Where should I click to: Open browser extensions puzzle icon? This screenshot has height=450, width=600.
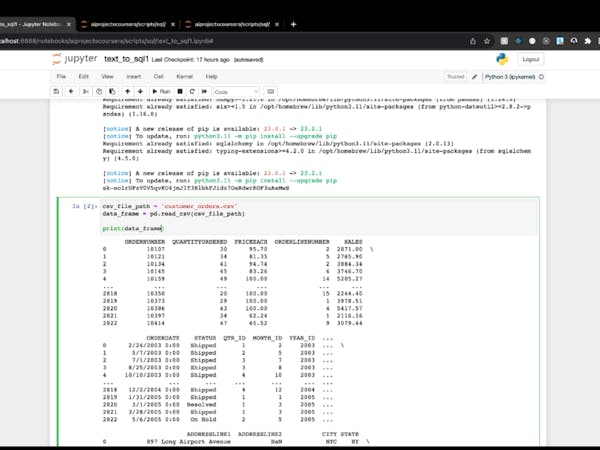coord(587,41)
